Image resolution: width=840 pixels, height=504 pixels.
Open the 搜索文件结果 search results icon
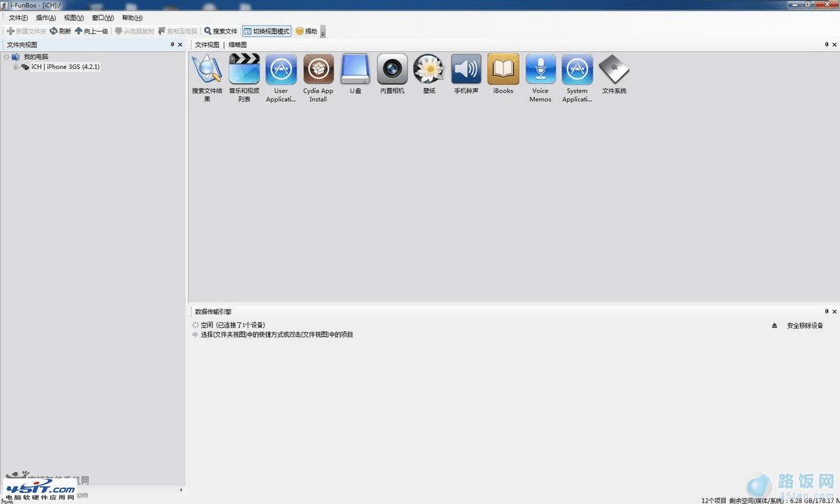[207, 78]
